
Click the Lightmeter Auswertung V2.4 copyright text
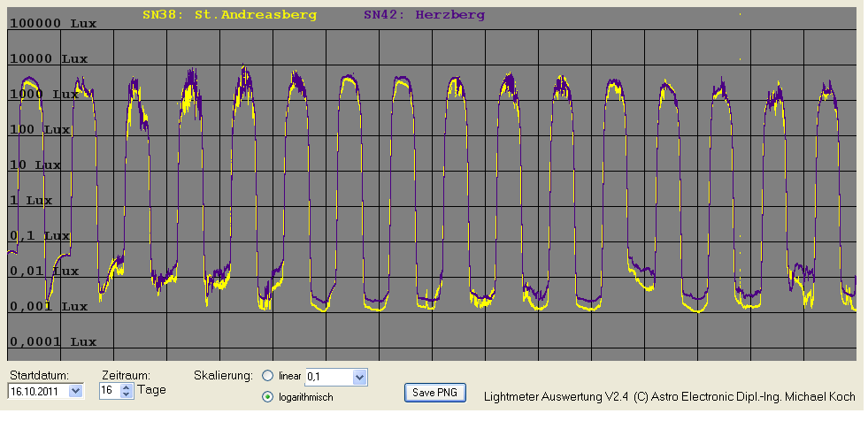pyautogui.click(x=667, y=397)
